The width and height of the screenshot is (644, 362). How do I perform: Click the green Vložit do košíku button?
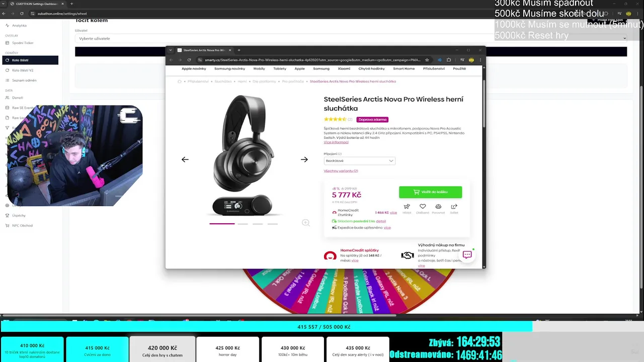430,192
